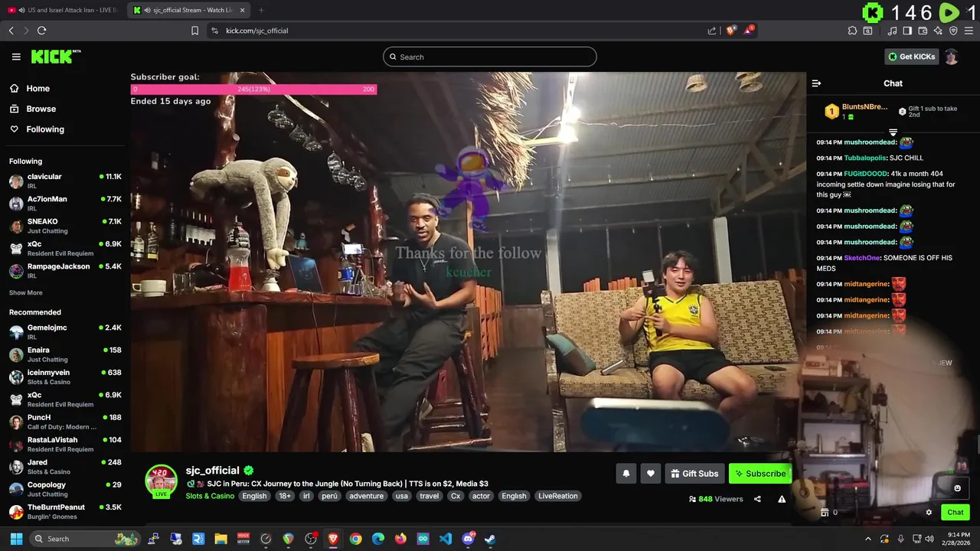Open Brave VPN shield icon
Image resolution: width=980 pixels, height=551 pixels.
(953, 31)
